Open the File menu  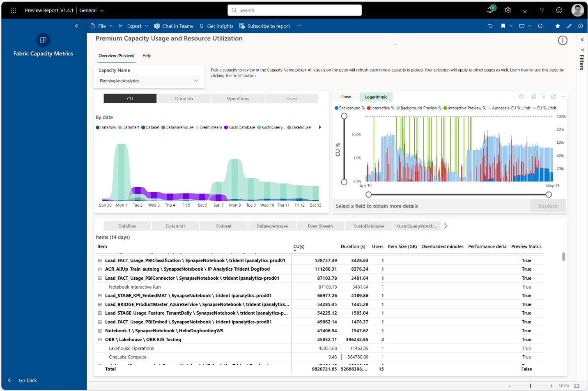coord(101,26)
